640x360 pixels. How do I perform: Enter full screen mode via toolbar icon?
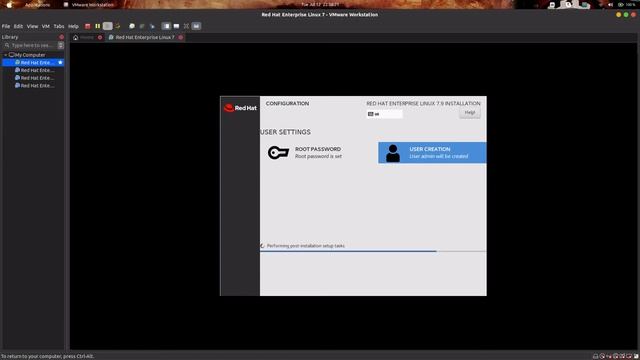pos(186,26)
